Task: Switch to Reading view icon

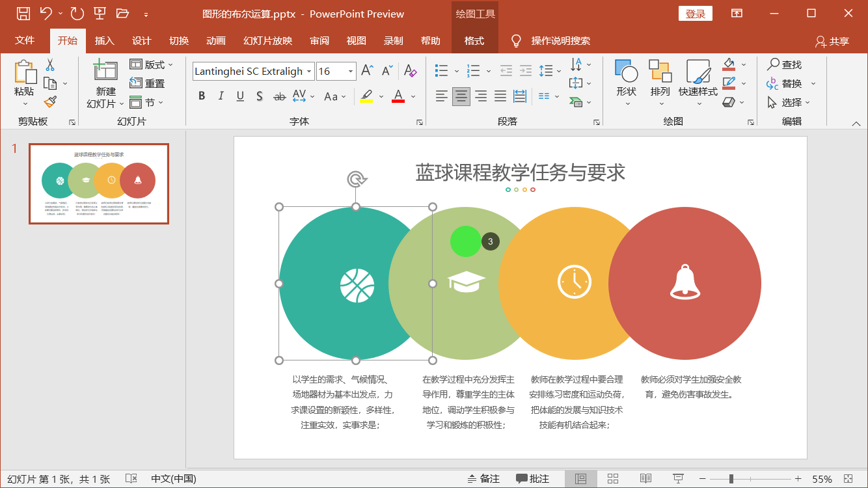Action: point(645,479)
